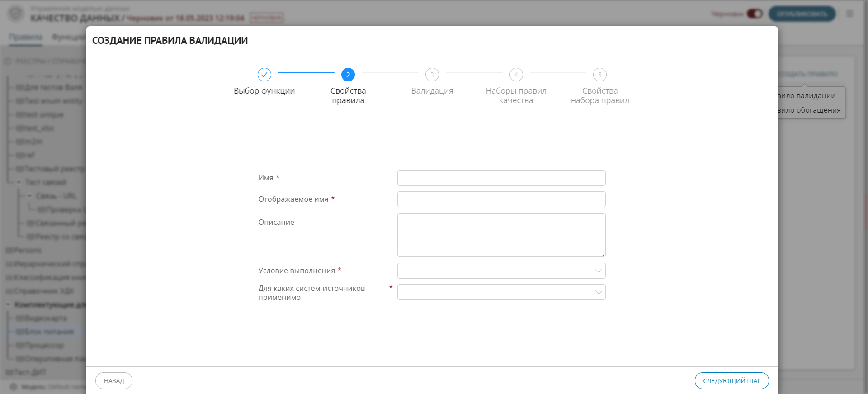
Task: Click the completed step checkmark icon
Action: click(x=264, y=75)
